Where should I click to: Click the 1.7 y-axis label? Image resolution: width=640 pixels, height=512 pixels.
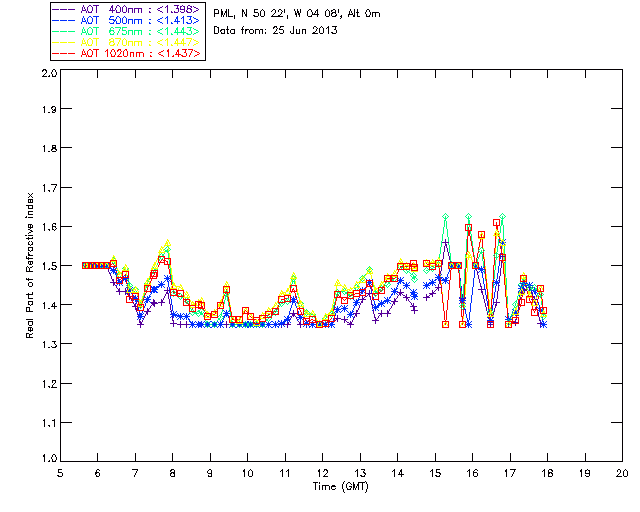point(49,188)
